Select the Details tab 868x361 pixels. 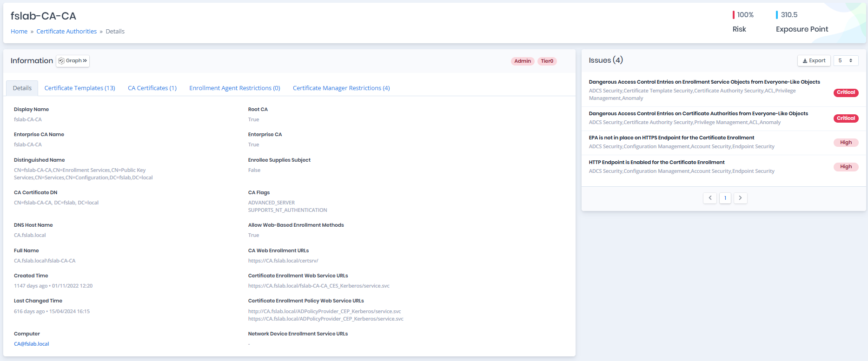tap(22, 88)
